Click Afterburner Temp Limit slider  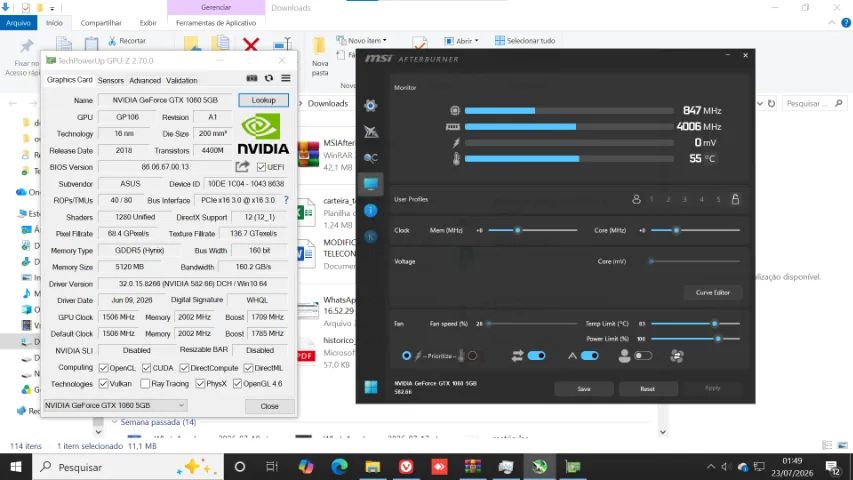[x=695, y=324]
